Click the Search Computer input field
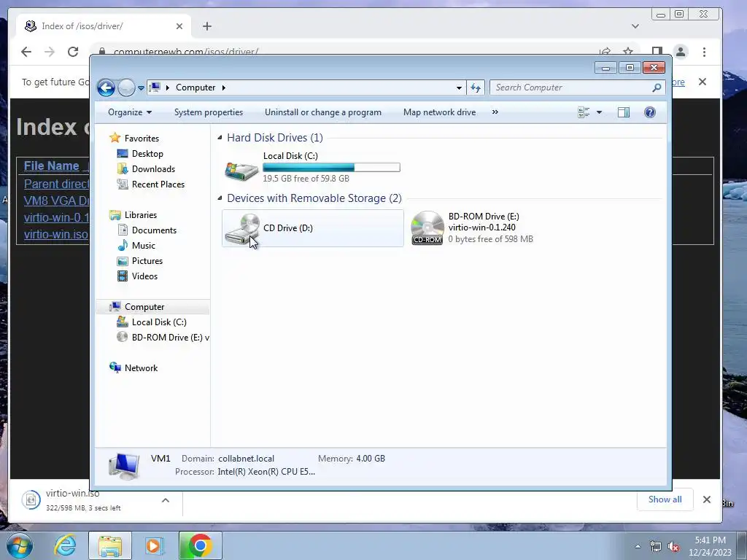This screenshot has height=560, width=747. (x=572, y=87)
